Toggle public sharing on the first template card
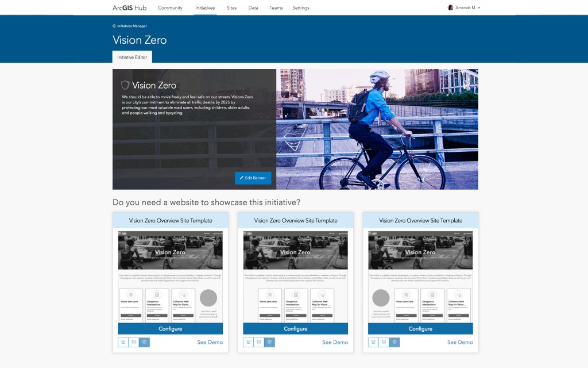588x368 pixels. click(144, 342)
